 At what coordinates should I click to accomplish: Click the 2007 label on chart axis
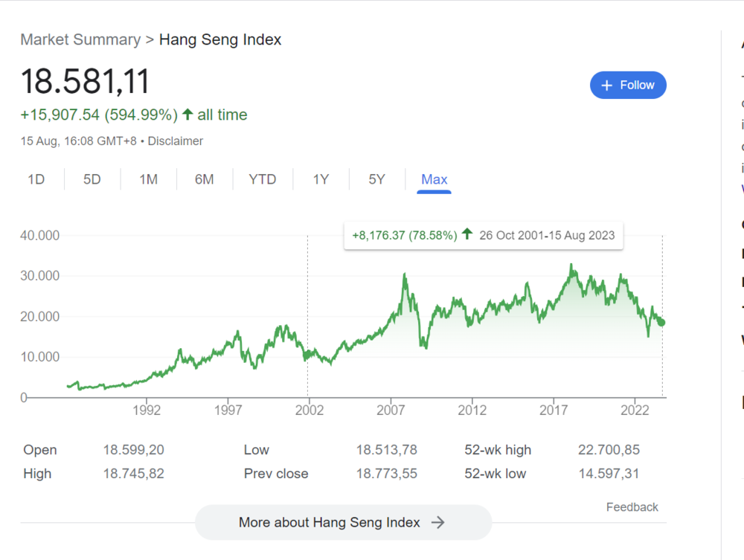[x=391, y=411]
